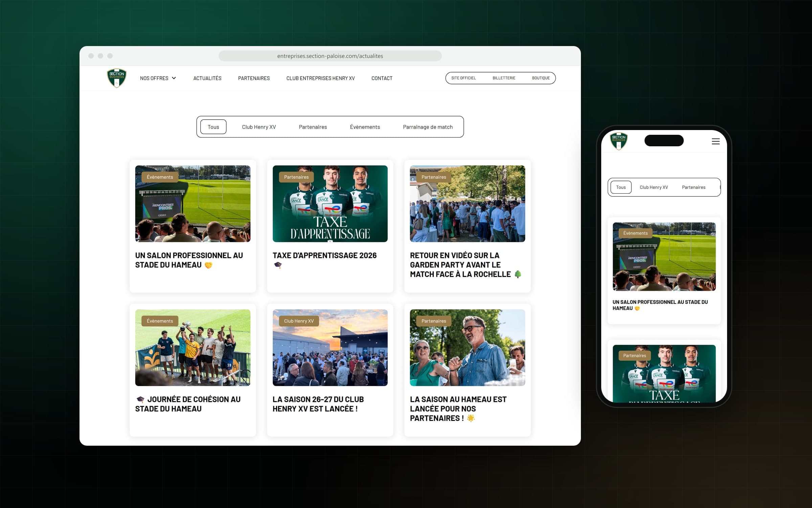Viewport: 812px width, 508px height.
Task: Click the Partenaires tag on desktop Taxe d'apprentissage card
Action: [x=296, y=177]
